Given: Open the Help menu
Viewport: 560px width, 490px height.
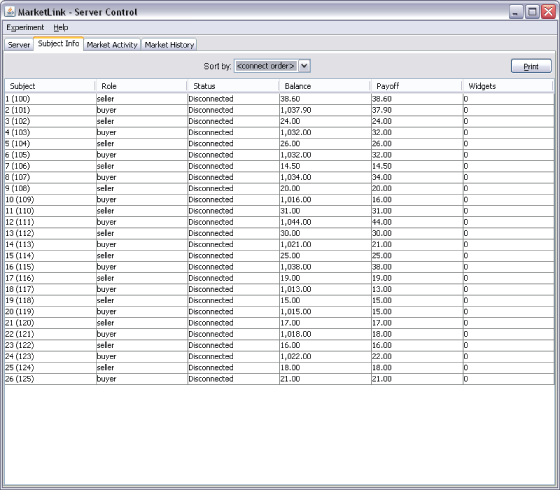Looking at the screenshot, I should coord(61,28).
